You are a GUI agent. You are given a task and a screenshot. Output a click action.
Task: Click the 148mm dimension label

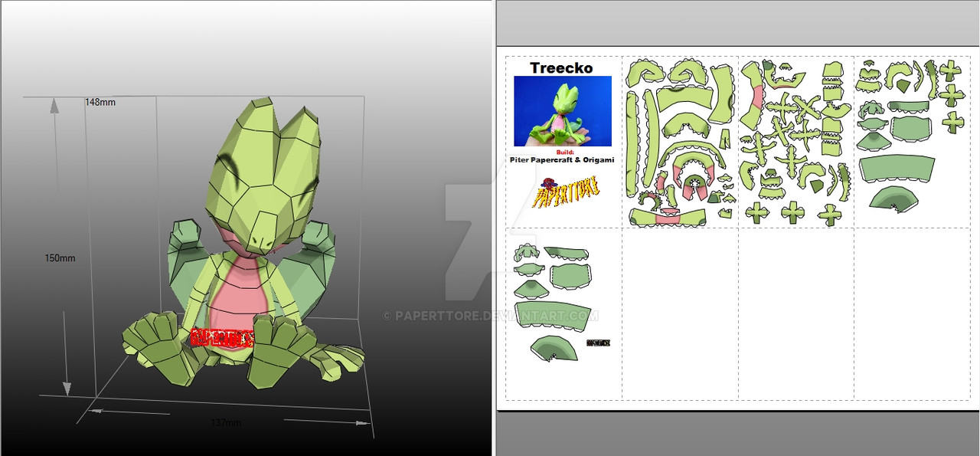[x=101, y=102]
